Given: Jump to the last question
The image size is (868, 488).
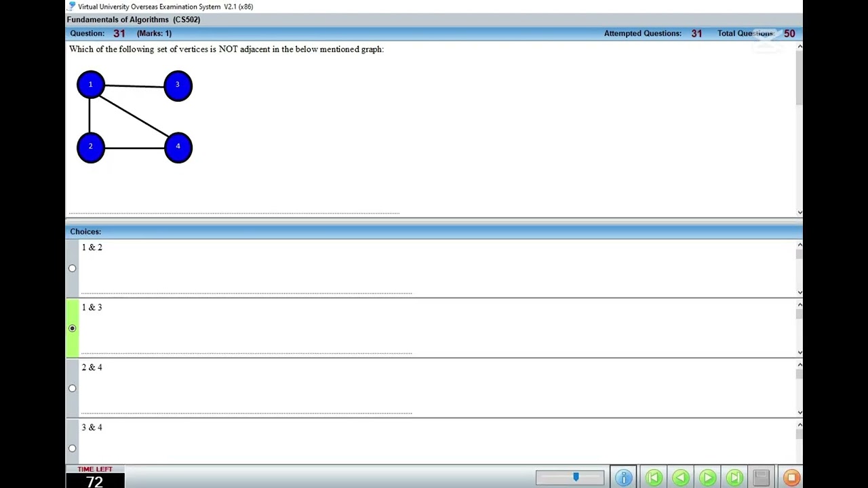Looking at the screenshot, I should [x=734, y=478].
